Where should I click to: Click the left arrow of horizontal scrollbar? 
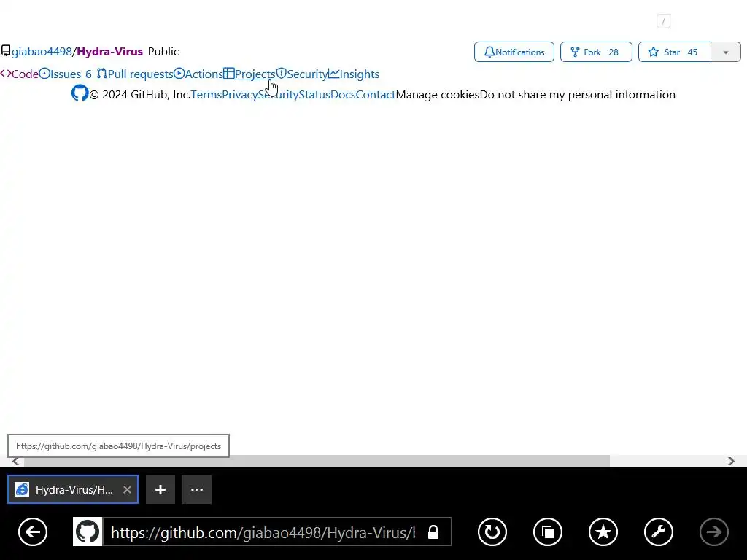pyautogui.click(x=15, y=461)
